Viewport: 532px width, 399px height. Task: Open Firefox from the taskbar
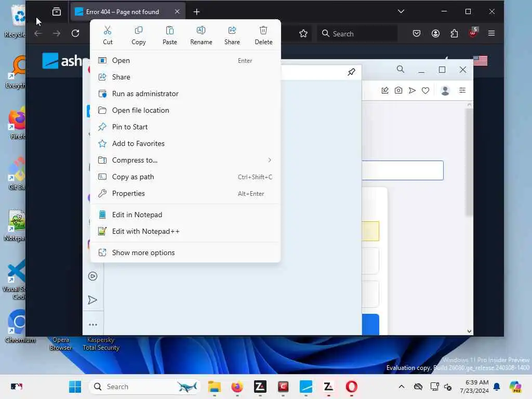[x=237, y=387]
